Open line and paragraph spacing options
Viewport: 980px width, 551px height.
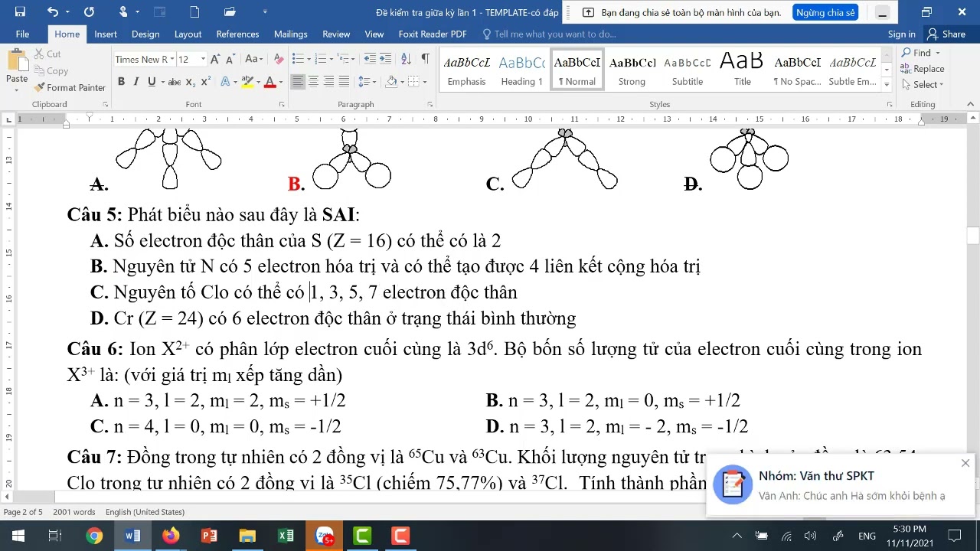(367, 82)
